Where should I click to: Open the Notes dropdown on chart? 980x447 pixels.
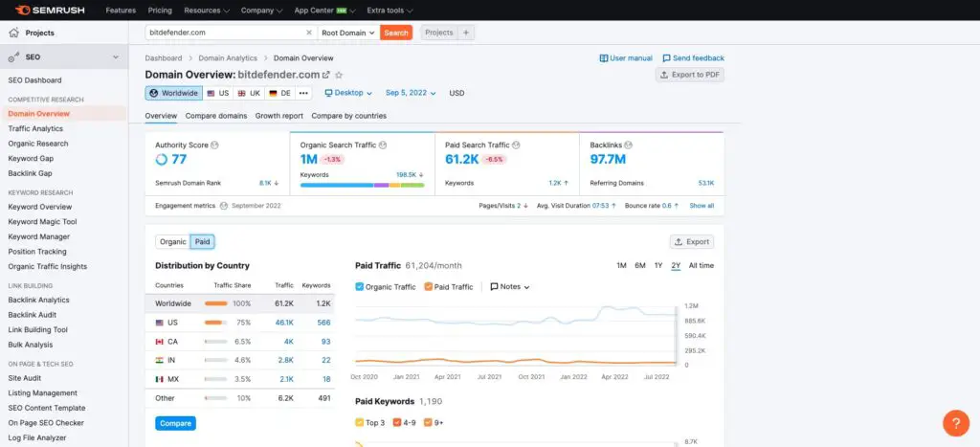(510, 287)
